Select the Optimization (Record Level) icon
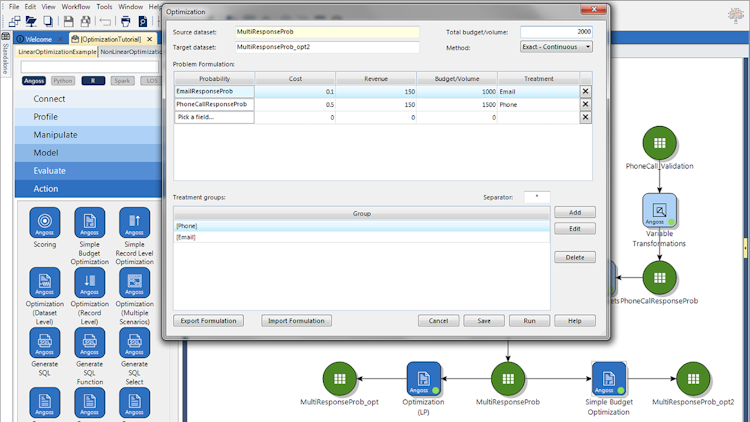 89,282
